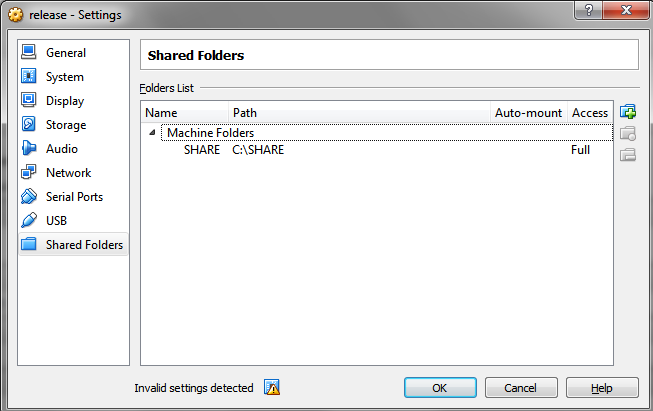Add a new shared folder
Image resolution: width=653 pixels, height=411 pixels.
click(628, 112)
